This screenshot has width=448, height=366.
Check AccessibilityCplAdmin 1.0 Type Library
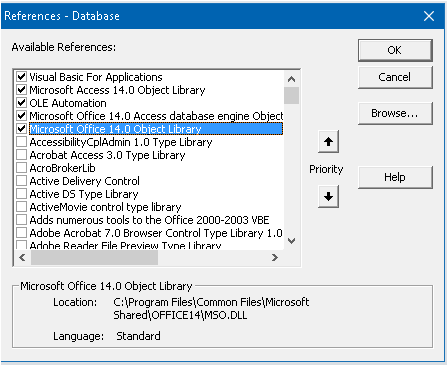(21, 142)
